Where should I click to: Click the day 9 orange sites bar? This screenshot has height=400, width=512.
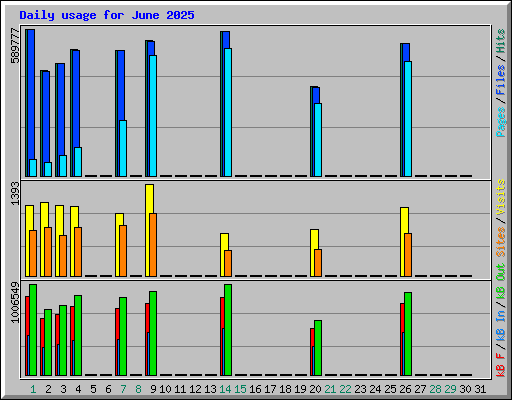pos(153,245)
